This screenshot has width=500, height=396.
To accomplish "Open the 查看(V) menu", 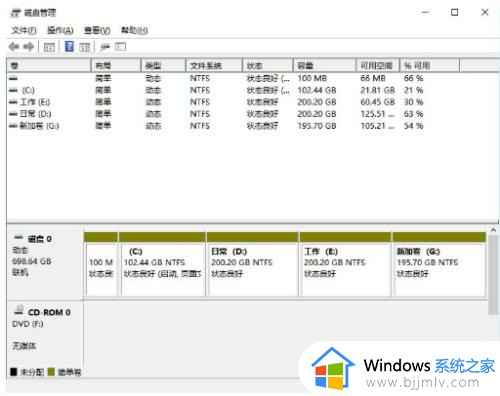I will tap(97, 30).
